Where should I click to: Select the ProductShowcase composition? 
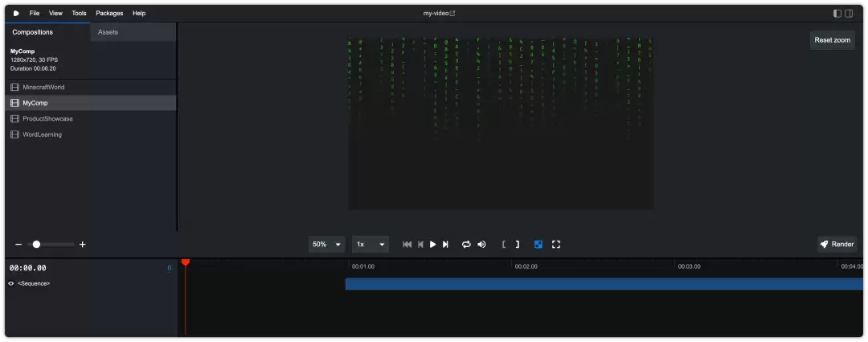[91, 118]
